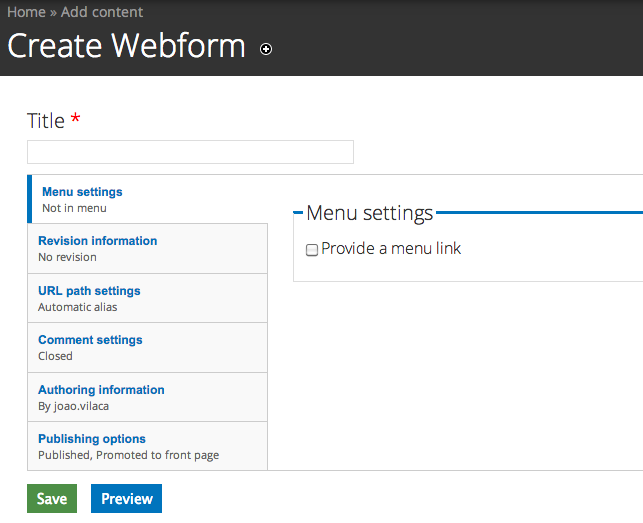Switch to the Comment settings tab
643x523 pixels.
[90, 340]
